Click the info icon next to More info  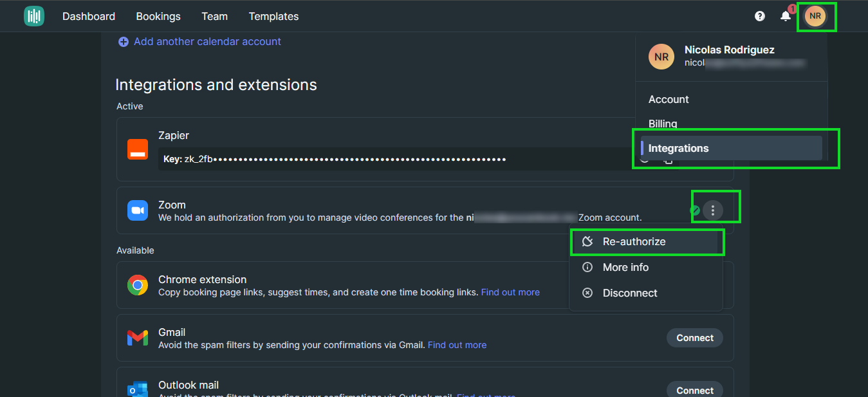click(587, 267)
